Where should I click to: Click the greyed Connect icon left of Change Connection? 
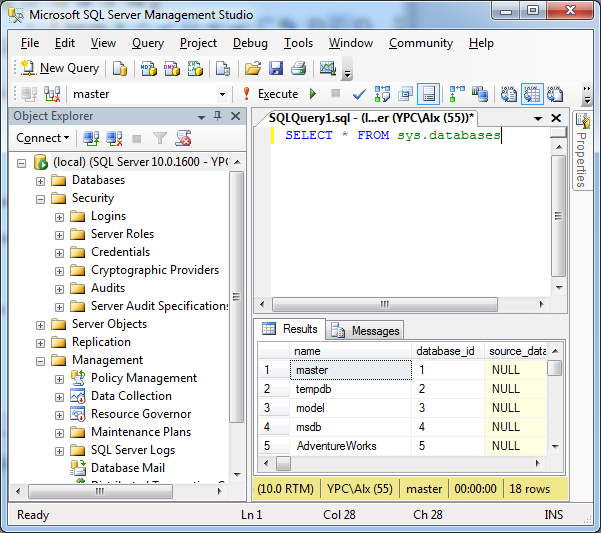click(29, 94)
